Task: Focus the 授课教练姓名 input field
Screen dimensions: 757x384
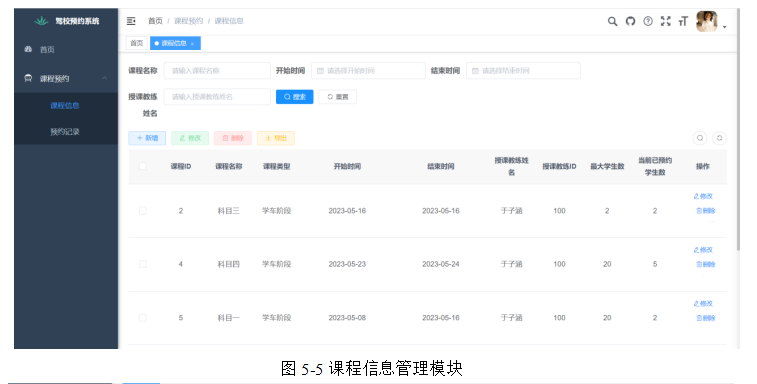Action: tap(217, 97)
